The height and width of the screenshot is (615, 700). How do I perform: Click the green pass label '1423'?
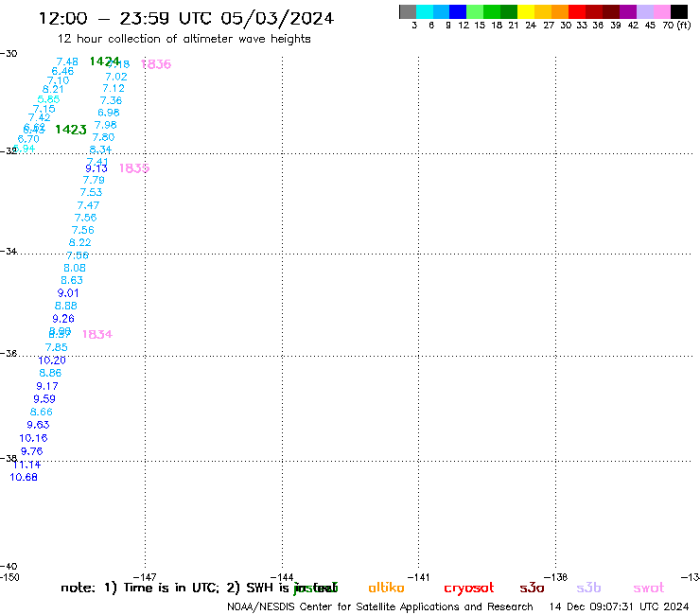pos(71,130)
